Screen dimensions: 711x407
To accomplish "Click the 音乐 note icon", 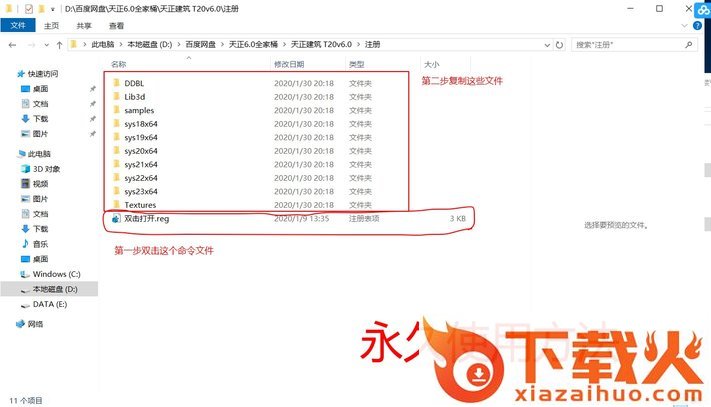I will point(25,244).
